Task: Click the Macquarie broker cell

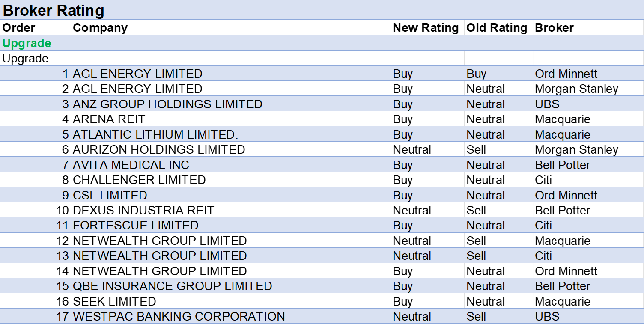Action: point(563,134)
